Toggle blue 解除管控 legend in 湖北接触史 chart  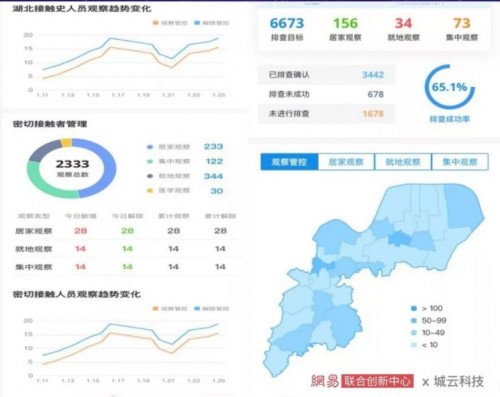tap(212, 23)
